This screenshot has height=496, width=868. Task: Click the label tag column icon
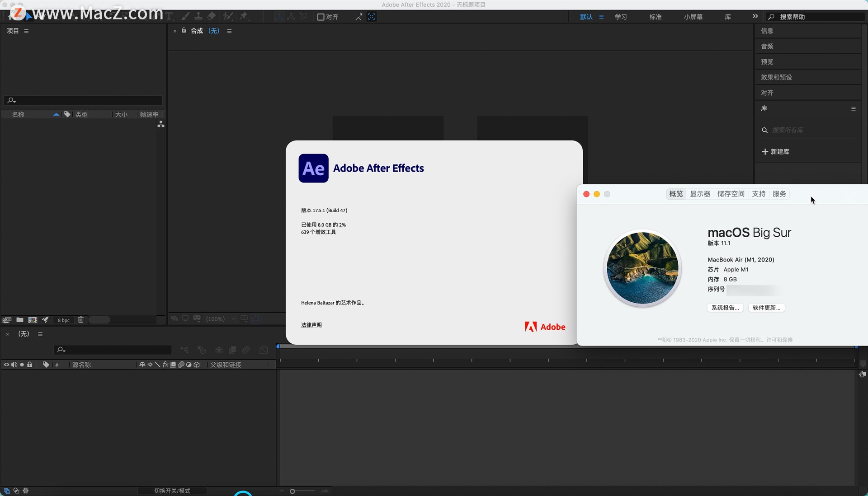(x=67, y=114)
